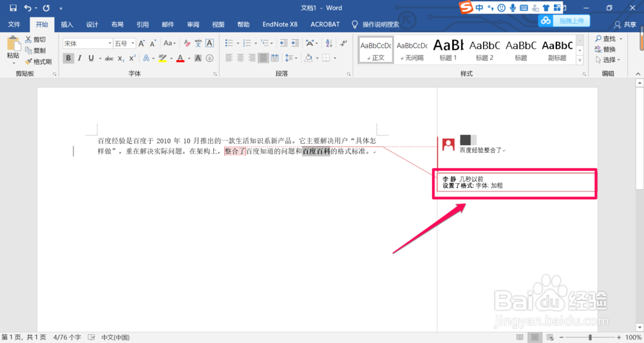Apply character border icon
Viewport: 644px width, 343px height.
pos(209,43)
